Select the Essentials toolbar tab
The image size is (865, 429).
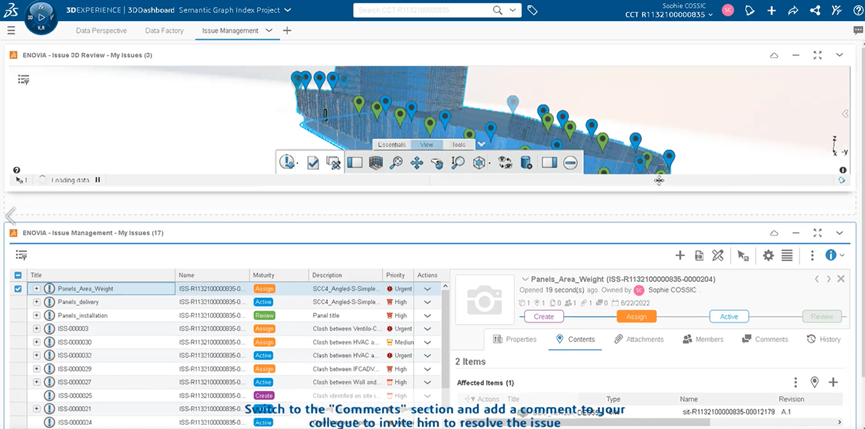pos(392,144)
